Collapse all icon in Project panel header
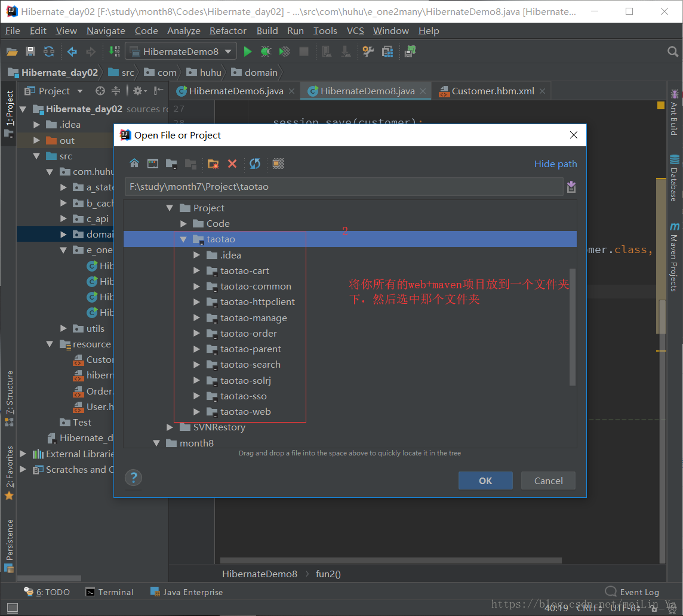This screenshot has height=616, width=683. pos(116,91)
